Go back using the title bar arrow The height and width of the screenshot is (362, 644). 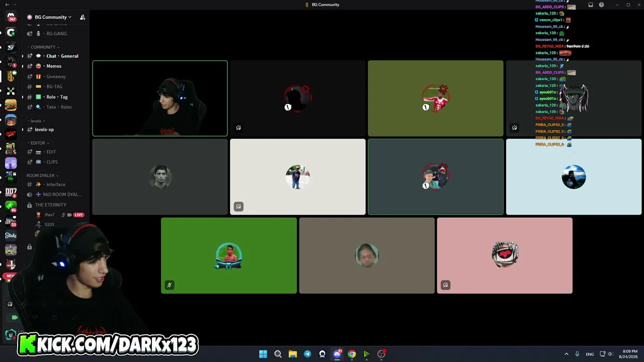(7, 5)
